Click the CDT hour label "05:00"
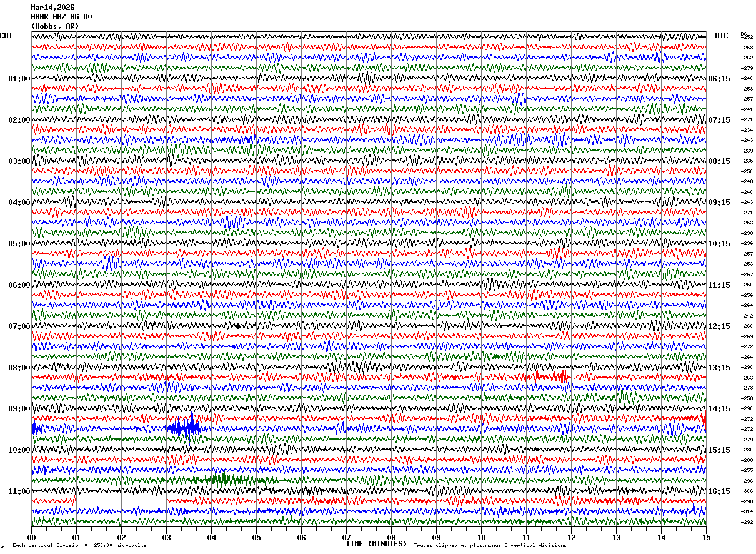The width and height of the screenshot is (756, 554). (19, 244)
